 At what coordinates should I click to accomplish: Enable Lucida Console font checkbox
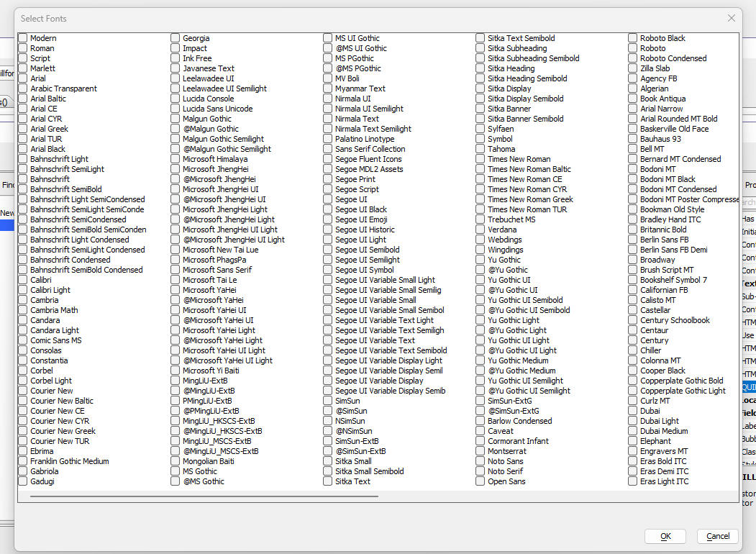[176, 99]
